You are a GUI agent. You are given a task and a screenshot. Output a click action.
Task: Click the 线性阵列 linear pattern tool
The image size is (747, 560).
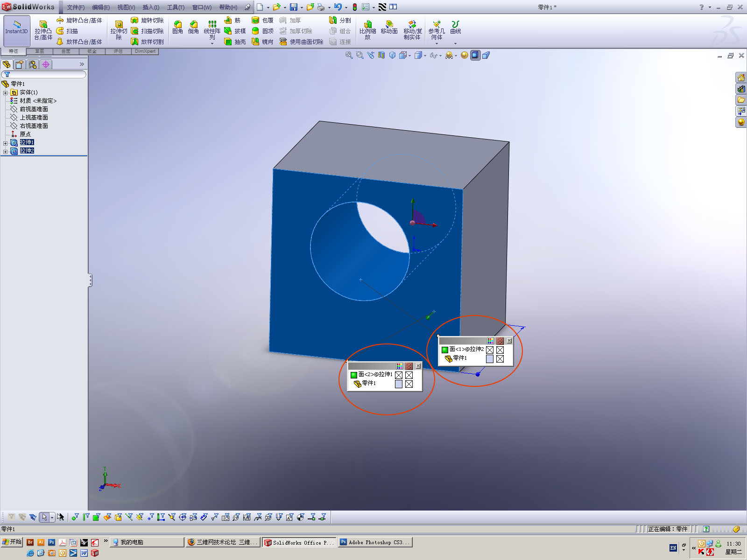(x=212, y=30)
